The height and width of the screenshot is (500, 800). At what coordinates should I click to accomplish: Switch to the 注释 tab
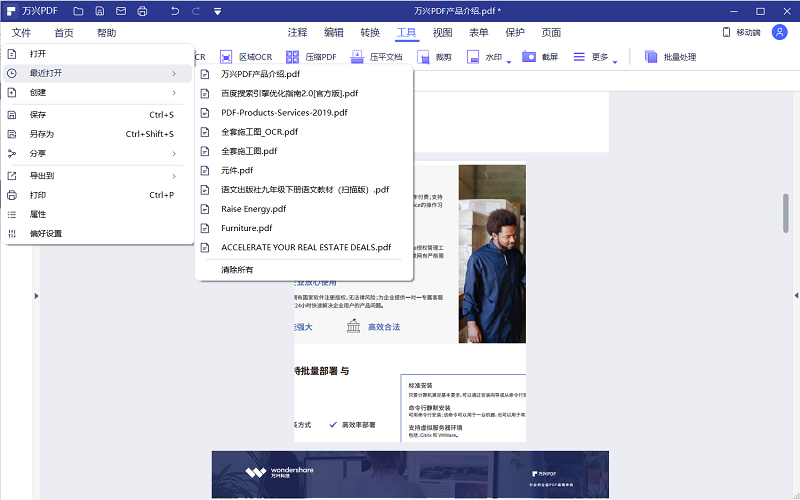coord(297,33)
